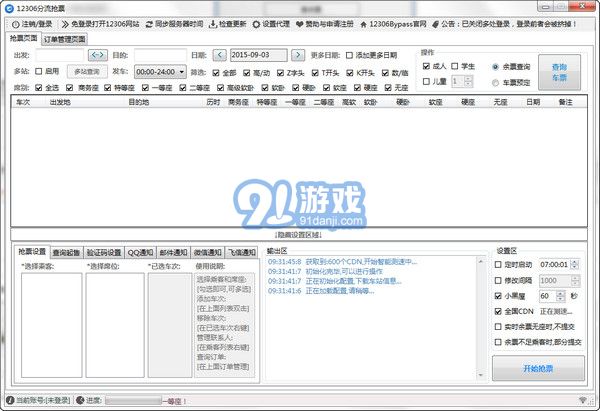Click the 隐藏设置区域 bar
The height and width of the screenshot is (411, 600).
[298, 235]
